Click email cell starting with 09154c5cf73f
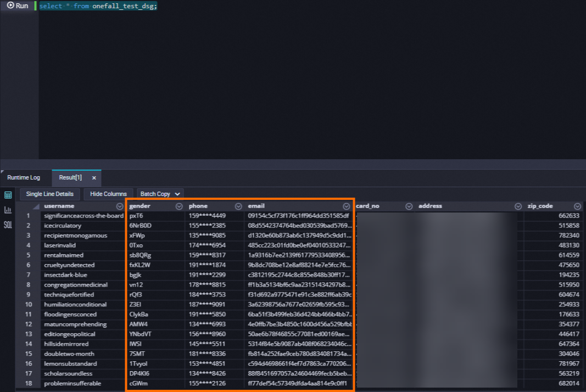The image size is (586, 392). pyautogui.click(x=299, y=216)
